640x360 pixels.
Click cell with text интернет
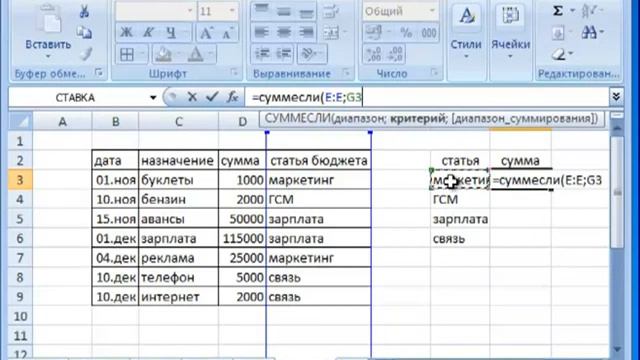[178, 297]
